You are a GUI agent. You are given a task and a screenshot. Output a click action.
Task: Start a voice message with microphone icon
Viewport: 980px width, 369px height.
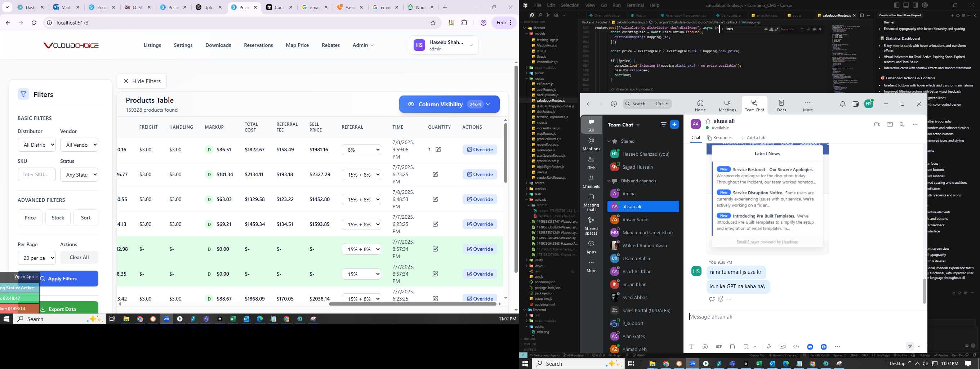click(x=769, y=347)
